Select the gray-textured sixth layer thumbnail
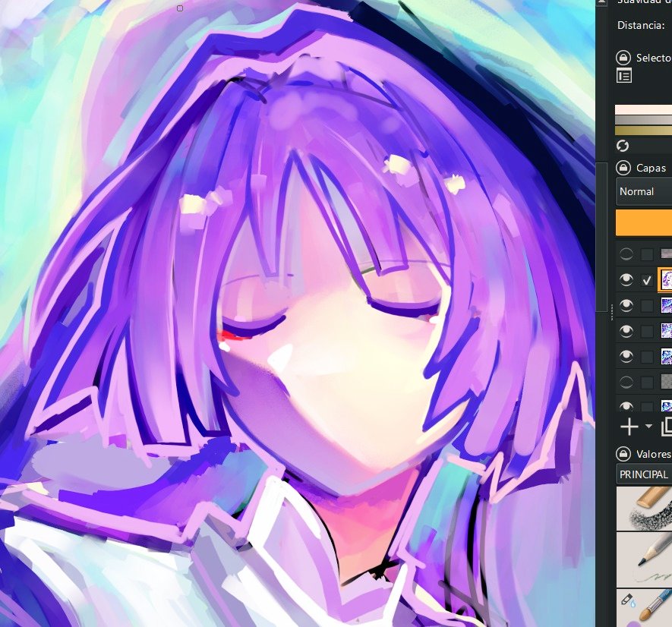 tap(667, 381)
